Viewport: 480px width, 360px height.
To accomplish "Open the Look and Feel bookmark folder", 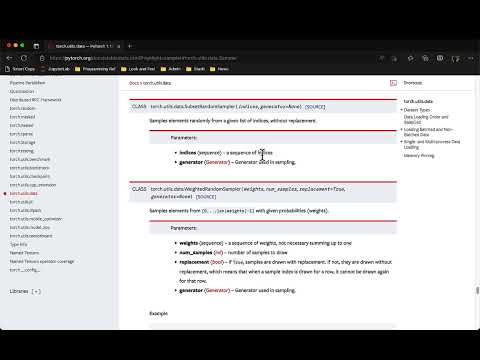I will pos(138,69).
